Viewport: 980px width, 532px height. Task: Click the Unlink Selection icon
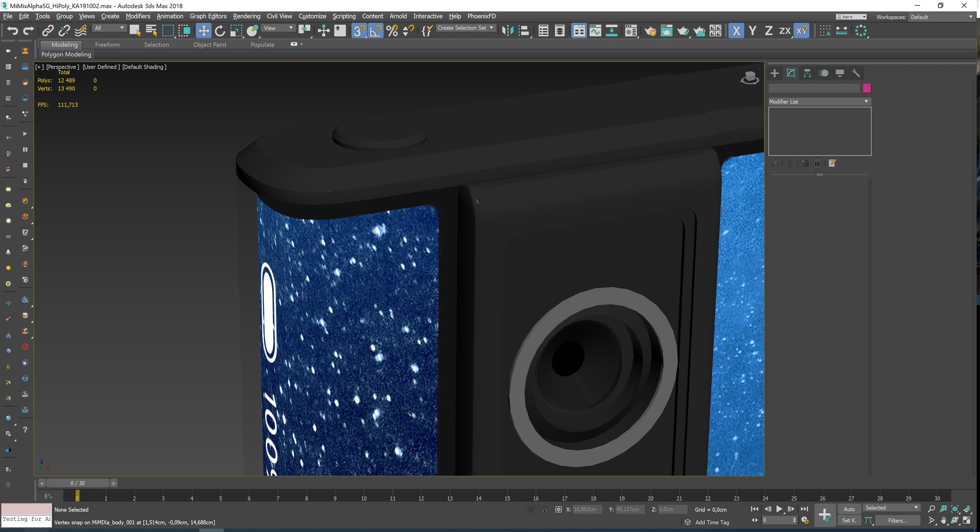[x=64, y=31]
